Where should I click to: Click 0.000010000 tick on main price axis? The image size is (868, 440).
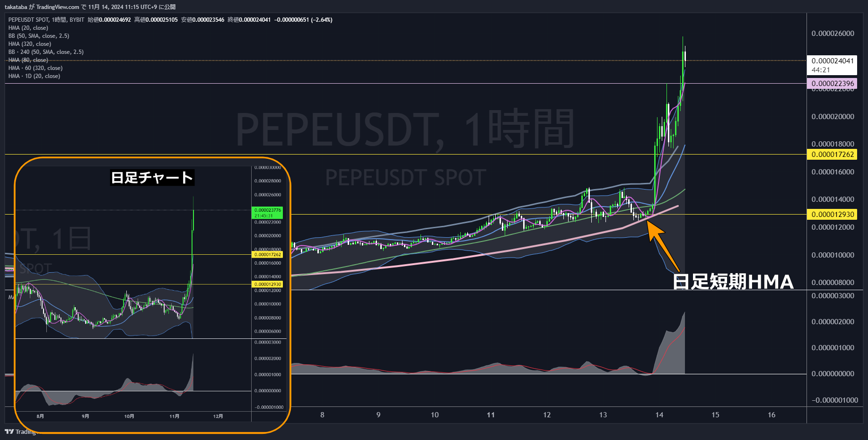tap(833, 255)
